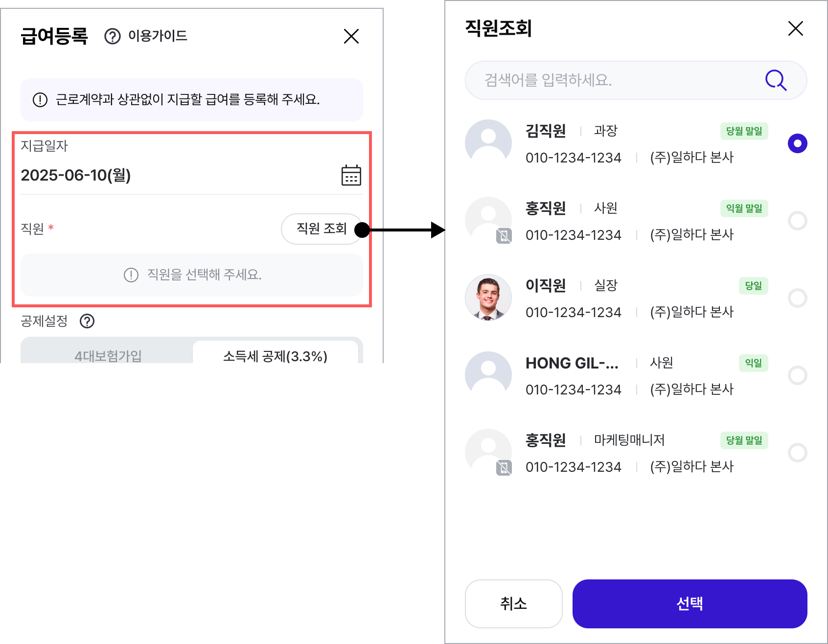Click the 익일 badge of HONG GIL-...
Viewport: 828px width, 644px height.
click(x=754, y=363)
